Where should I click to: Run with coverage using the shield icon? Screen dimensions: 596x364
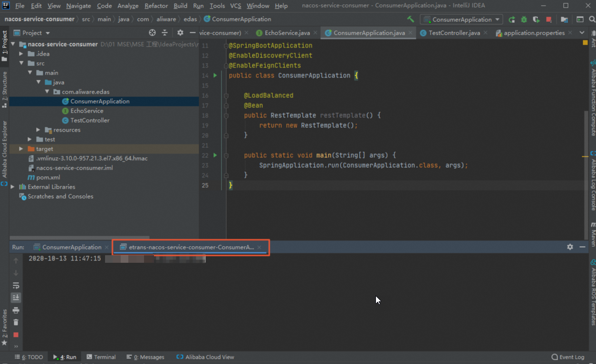[536, 19]
